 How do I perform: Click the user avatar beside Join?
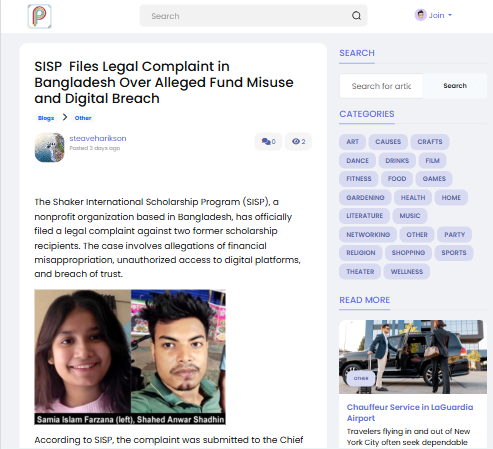tap(420, 15)
